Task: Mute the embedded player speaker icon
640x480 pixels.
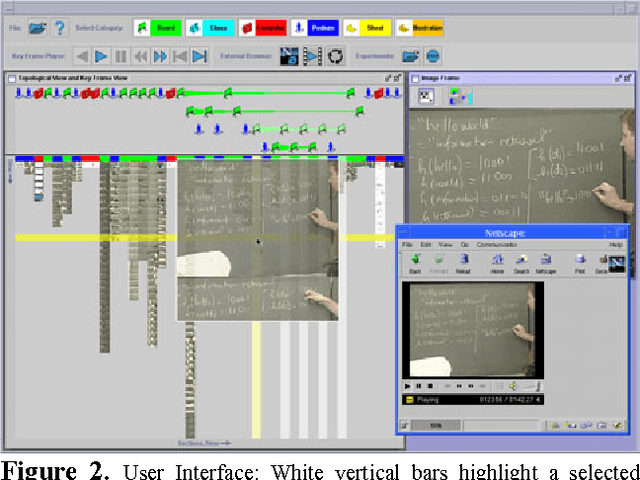Action: 513,386
